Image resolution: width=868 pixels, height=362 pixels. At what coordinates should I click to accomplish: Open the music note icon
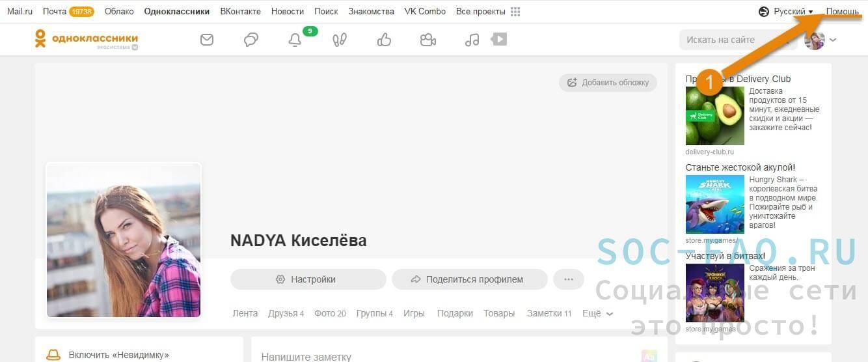point(472,40)
